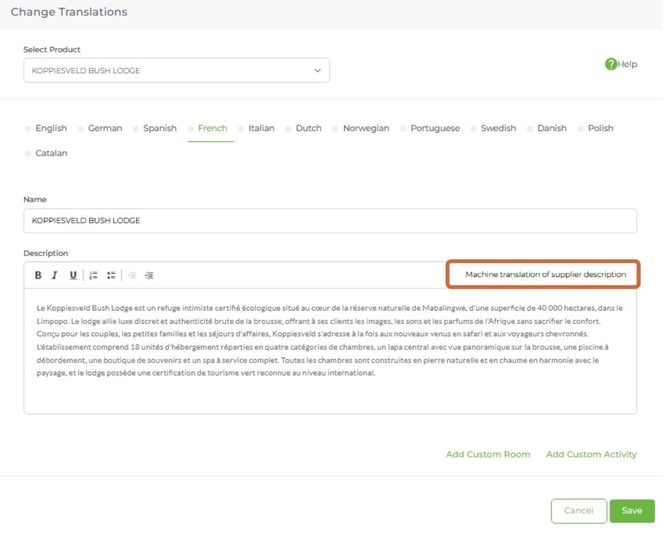Select the French translation tab
This screenshot has width=670, height=534.
212,128
